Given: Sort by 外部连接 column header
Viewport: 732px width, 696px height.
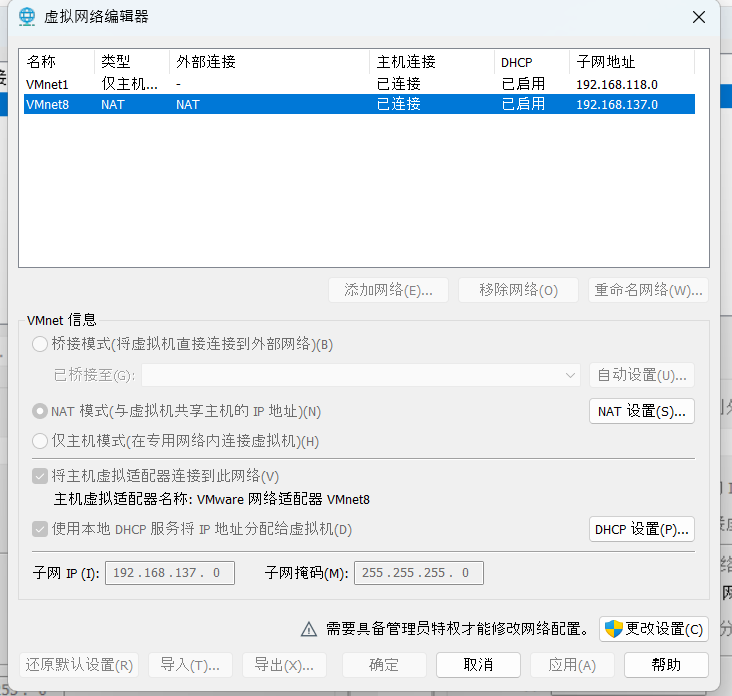Looking at the screenshot, I should 269,62.
